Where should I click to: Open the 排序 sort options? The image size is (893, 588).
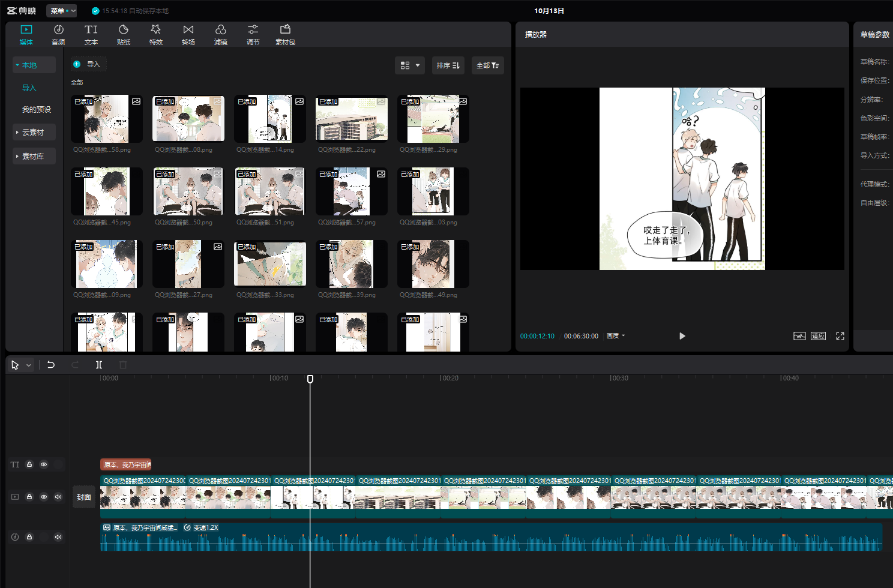[x=448, y=65]
